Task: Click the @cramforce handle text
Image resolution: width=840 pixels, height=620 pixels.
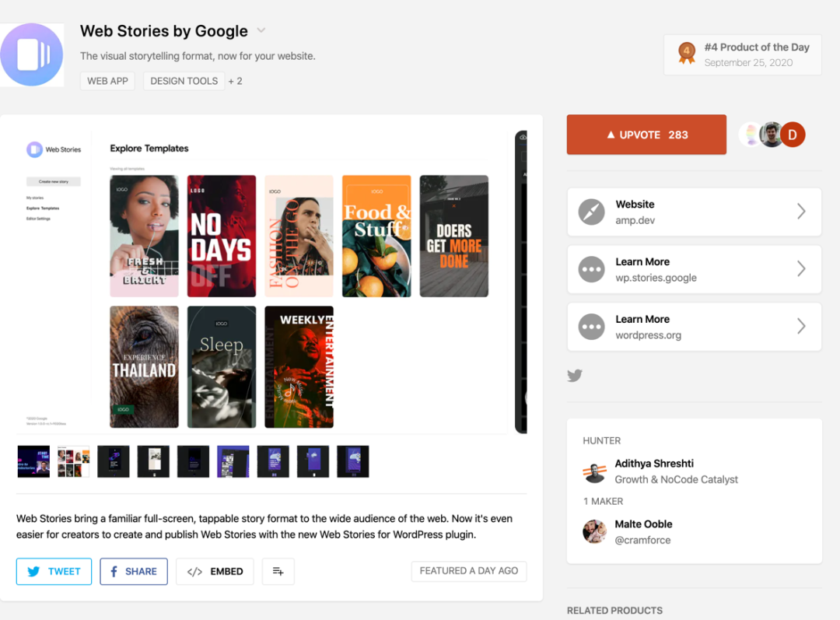Action: (642, 540)
